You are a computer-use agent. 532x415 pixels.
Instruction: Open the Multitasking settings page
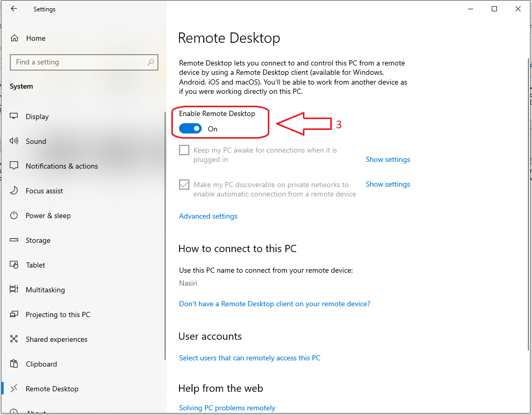point(45,290)
